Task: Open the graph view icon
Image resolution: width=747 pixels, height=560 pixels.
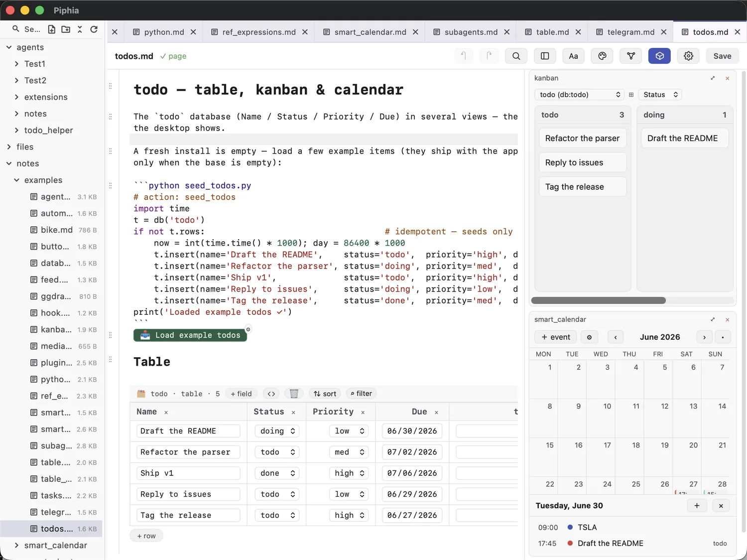Action: pyautogui.click(x=631, y=56)
